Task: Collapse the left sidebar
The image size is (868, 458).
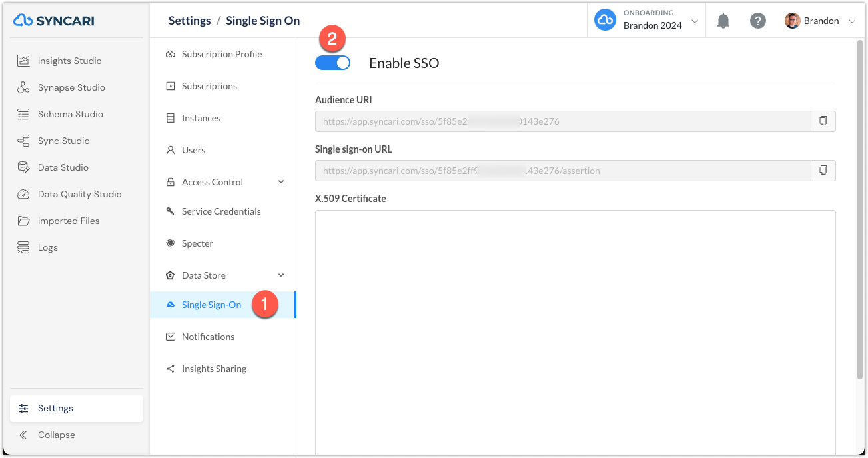Action: pos(56,435)
